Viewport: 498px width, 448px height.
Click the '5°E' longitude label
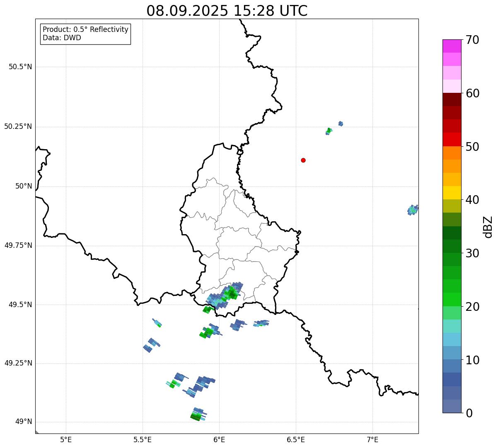(x=66, y=440)
